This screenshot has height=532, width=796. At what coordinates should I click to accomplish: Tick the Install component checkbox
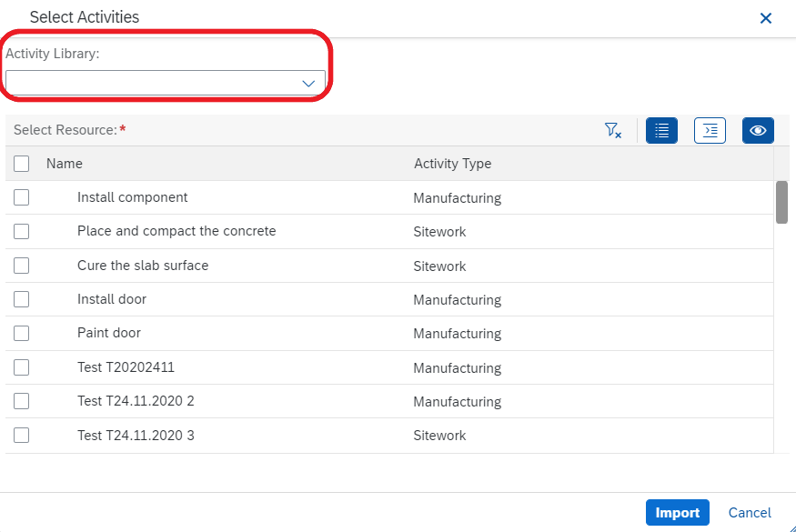point(21,197)
